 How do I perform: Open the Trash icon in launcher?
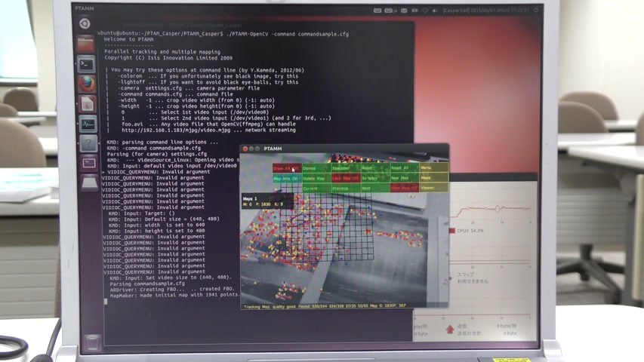pos(92,342)
